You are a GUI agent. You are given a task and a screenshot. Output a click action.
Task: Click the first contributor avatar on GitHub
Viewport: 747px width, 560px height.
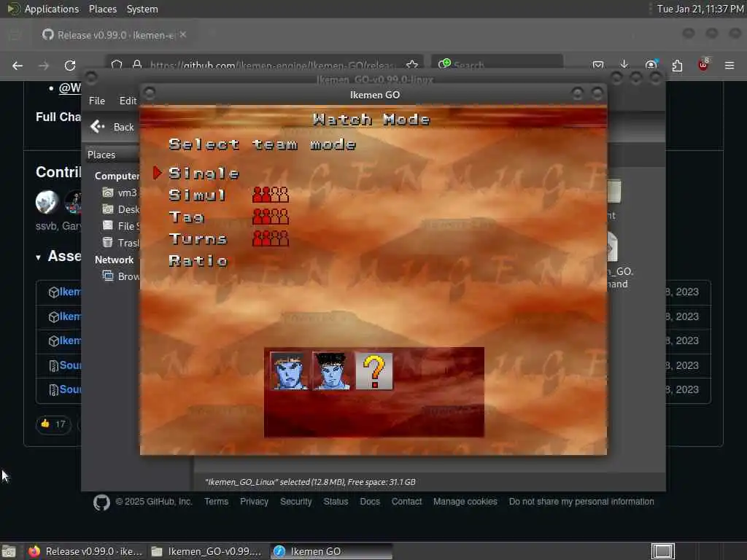coord(47,202)
